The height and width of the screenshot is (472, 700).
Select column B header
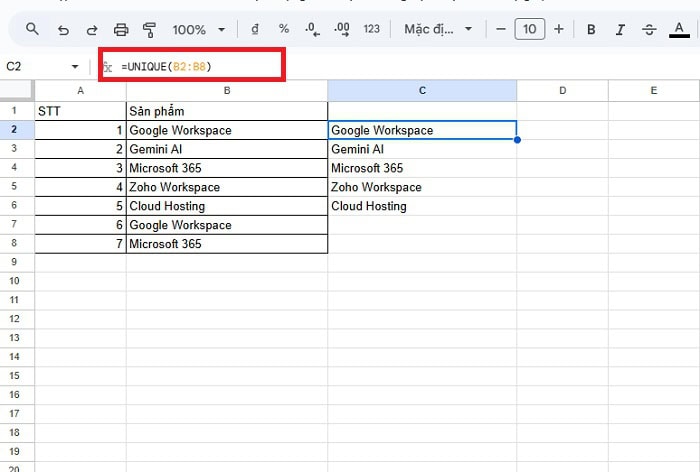click(x=227, y=91)
